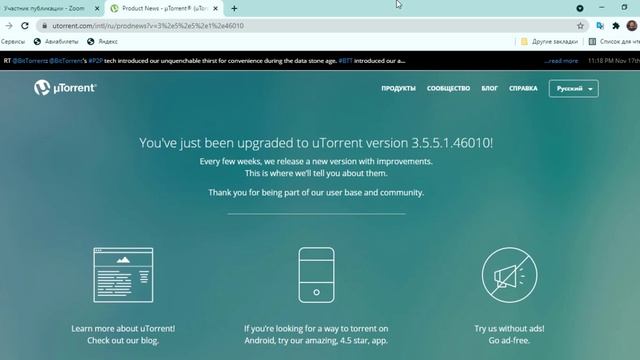Viewport: 640px width, 360px height.
Task: Click the address bar URL
Action: point(148,26)
